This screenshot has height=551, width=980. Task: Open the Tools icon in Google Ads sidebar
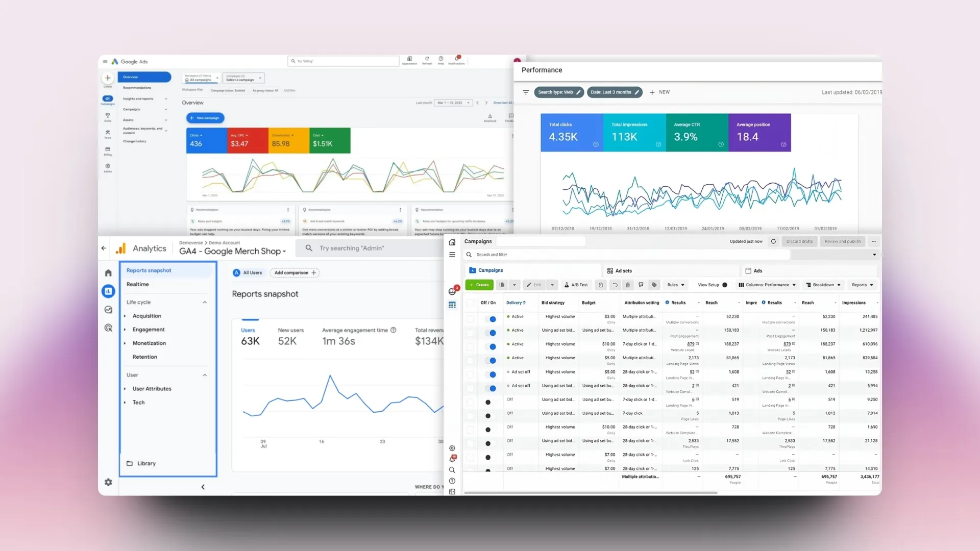(108, 132)
